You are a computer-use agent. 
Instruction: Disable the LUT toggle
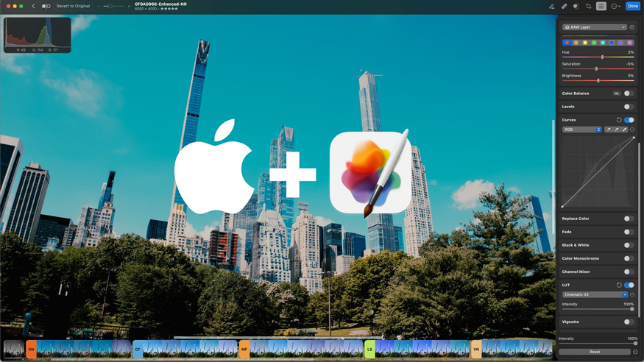[x=629, y=285]
